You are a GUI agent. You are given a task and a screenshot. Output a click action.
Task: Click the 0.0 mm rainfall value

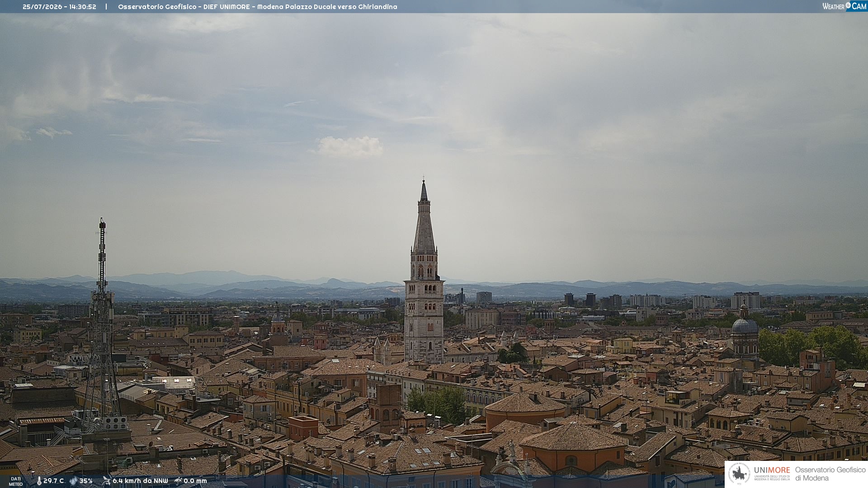tap(195, 481)
